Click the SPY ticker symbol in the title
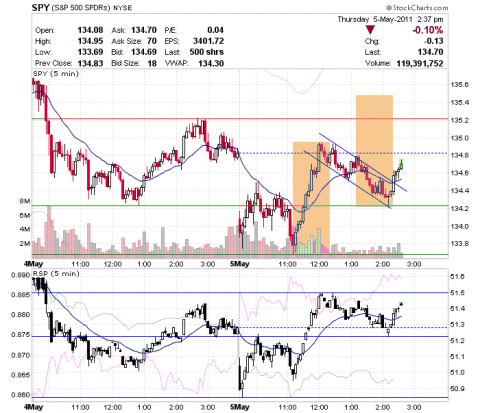This screenshot has width=480, height=413. [x=40, y=7]
